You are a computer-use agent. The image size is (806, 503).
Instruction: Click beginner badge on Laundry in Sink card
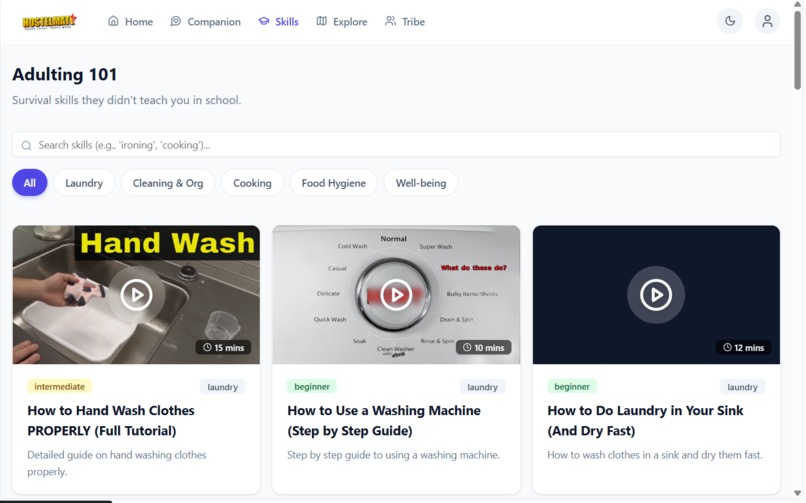tap(572, 386)
